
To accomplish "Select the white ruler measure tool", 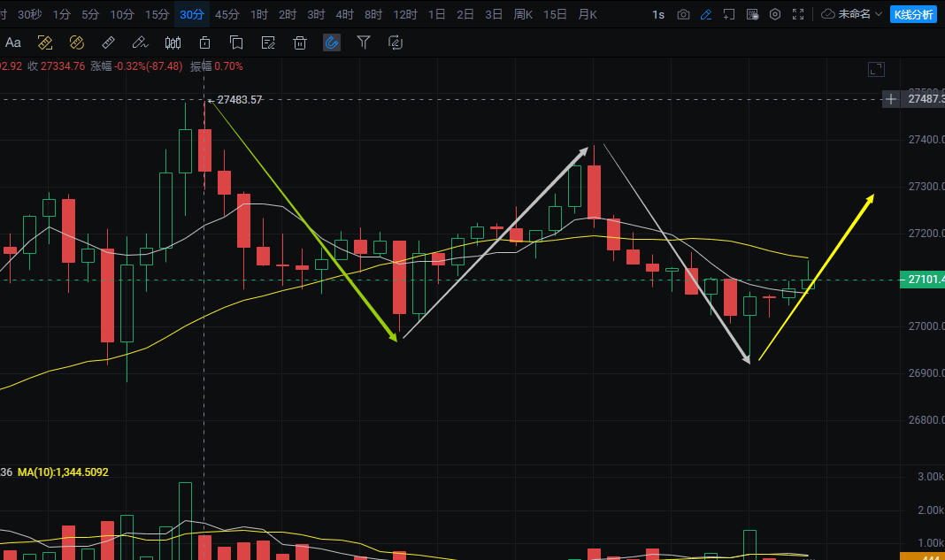I will coord(108,42).
